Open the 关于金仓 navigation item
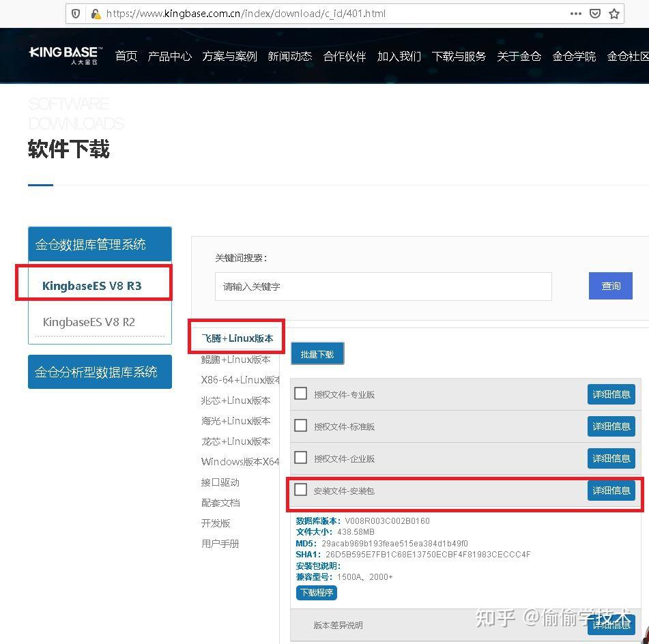The image size is (649, 644). click(519, 56)
